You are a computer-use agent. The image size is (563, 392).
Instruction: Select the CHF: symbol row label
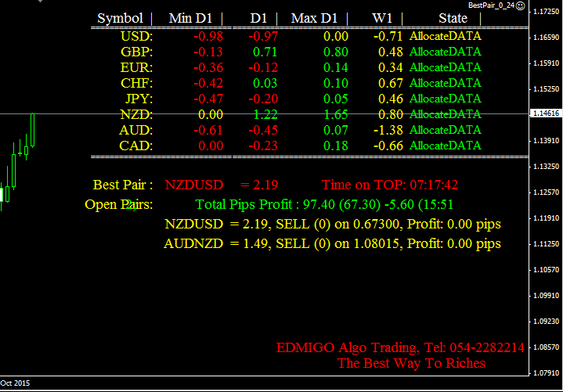(x=136, y=83)
